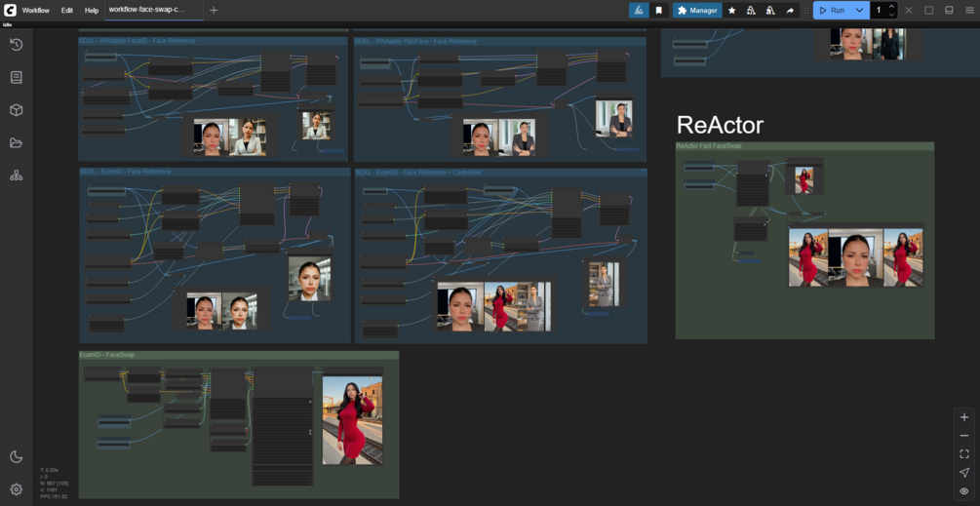The image size is (980, 506).
Task: Toggle dark theme with the moon icon
Action: (17, 456)
